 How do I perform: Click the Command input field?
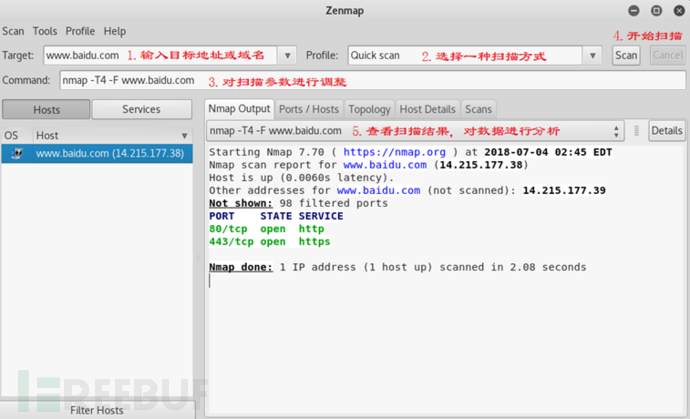tap(373, 81)
